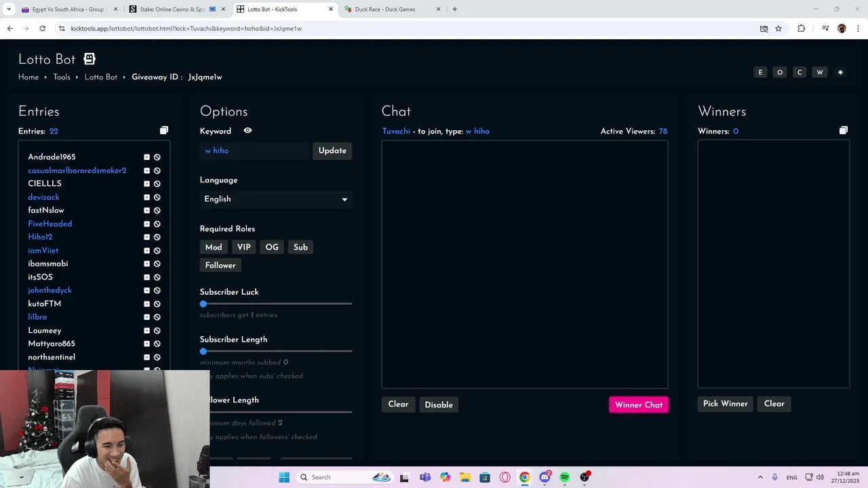This screenshot has width=868, height=488.
Task: Ban user Andrade1965 from the giveaway
Action: point(157,157)
